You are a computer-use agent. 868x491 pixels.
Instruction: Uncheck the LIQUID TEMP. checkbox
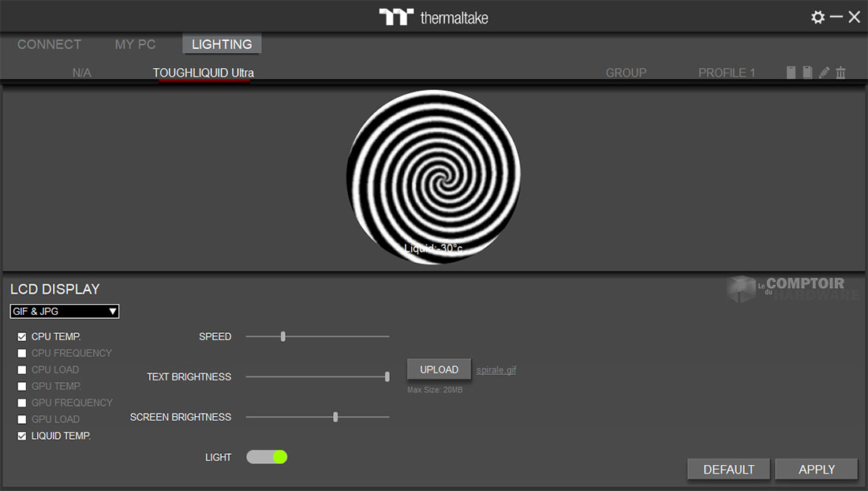click(x=22, y=436)
